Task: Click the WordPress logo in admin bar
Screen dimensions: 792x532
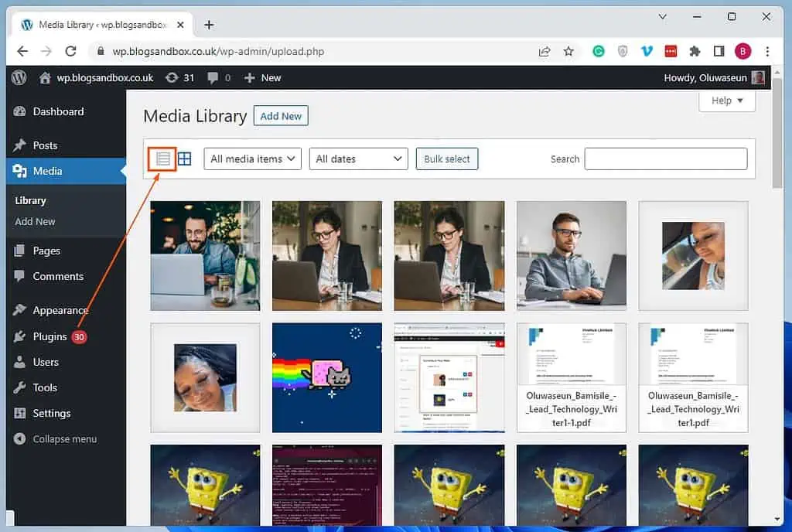Action: tap(19, 78)
